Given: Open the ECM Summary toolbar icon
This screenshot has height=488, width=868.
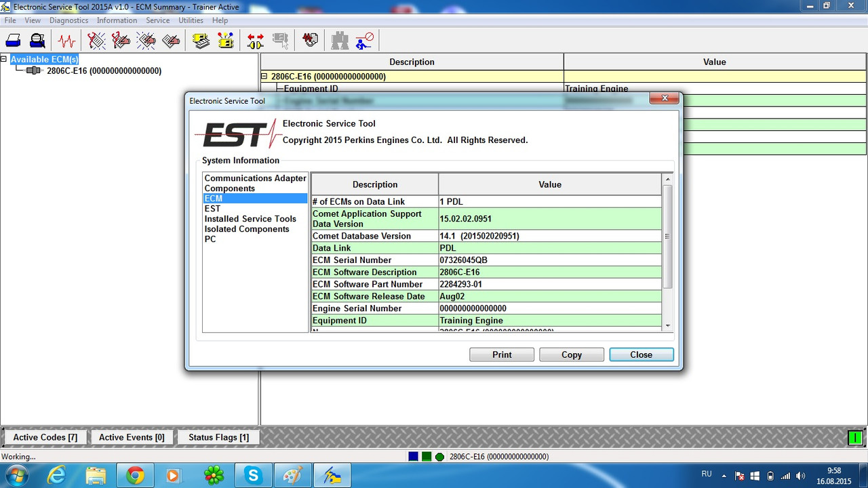Looking at the screenshot, I should [x=201, y=41].
